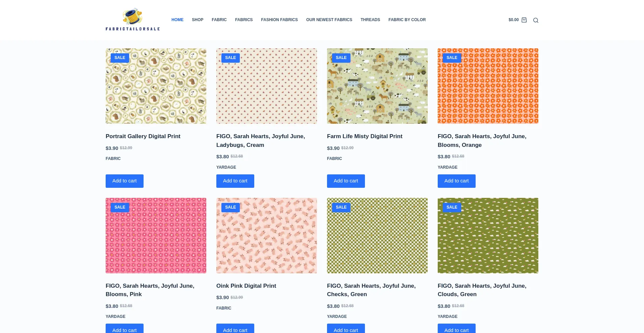Screen dimensions: 644x333
Task: Click the Portrait Gallery fabric thumbnail
Action: (x=156, y=86)
